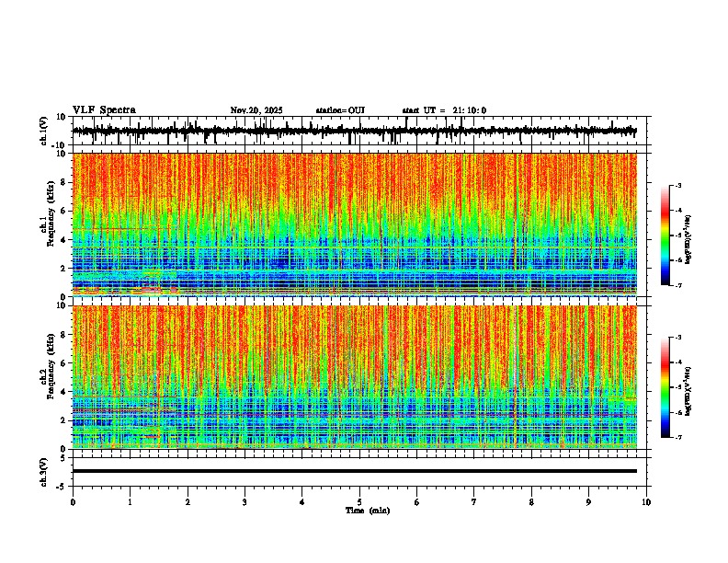Click the ch.1 "Frequency (kHz)" axis label
The height and width of the screenshot is (563, 728).
(x=51, y=213)
